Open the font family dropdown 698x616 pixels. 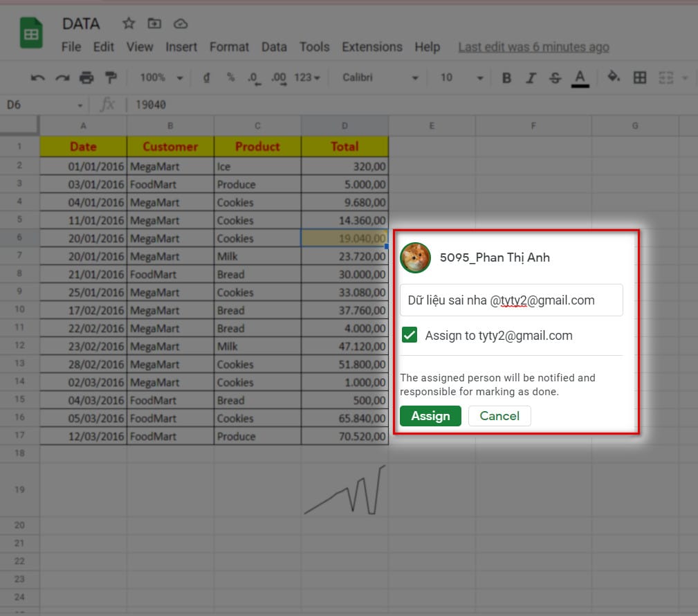point(377,78)
